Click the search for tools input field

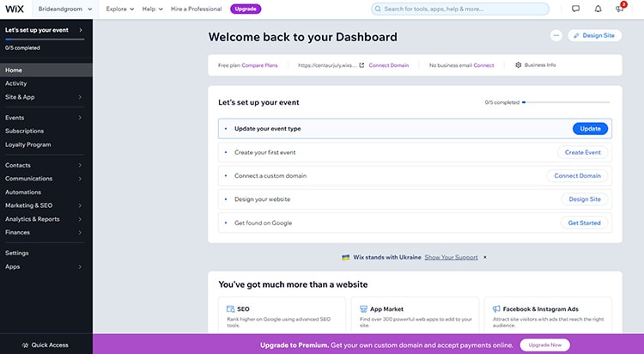(460, 9)
